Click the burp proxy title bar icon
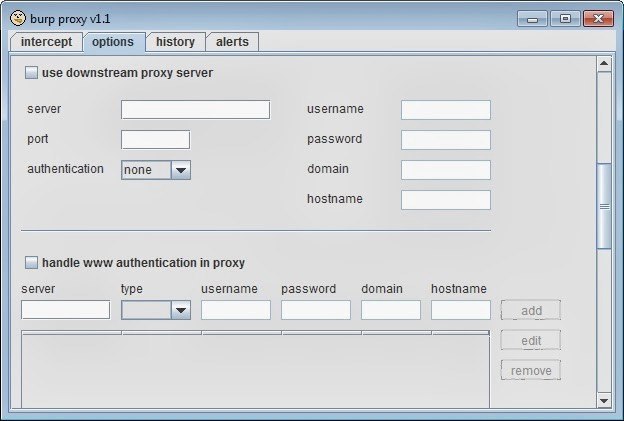624x421 pixels. pos(16,18)
